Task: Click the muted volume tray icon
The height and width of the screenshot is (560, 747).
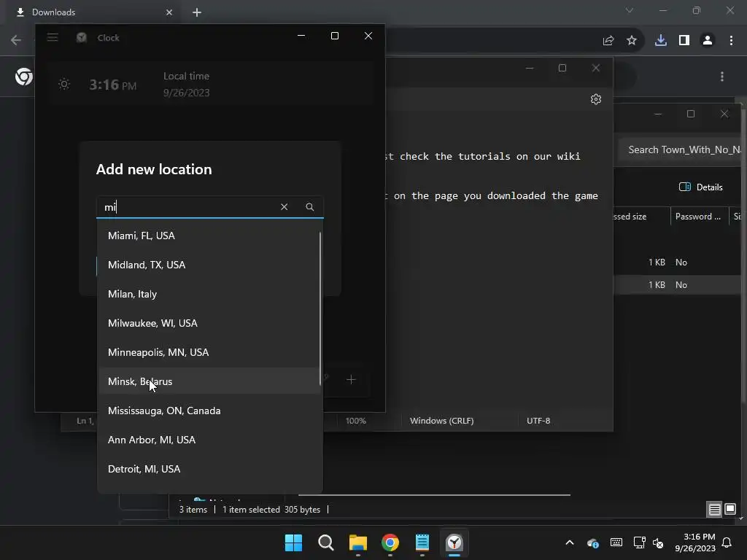Action: [658, 542]
